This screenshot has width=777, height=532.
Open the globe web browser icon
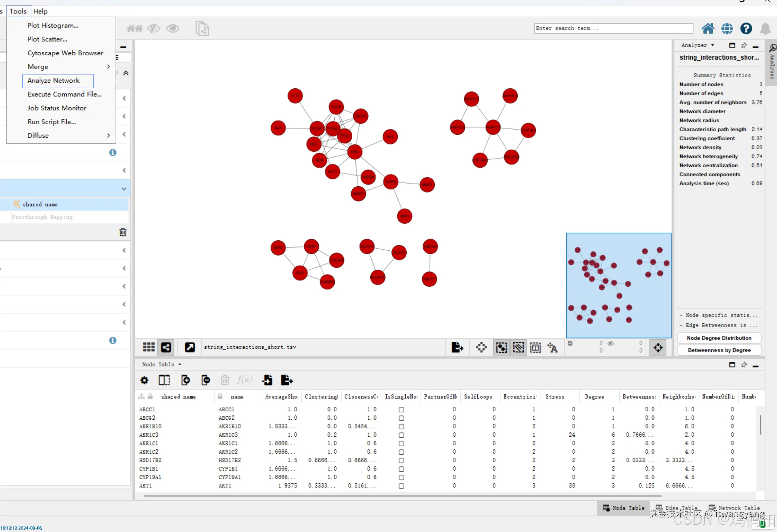point(727,28)
